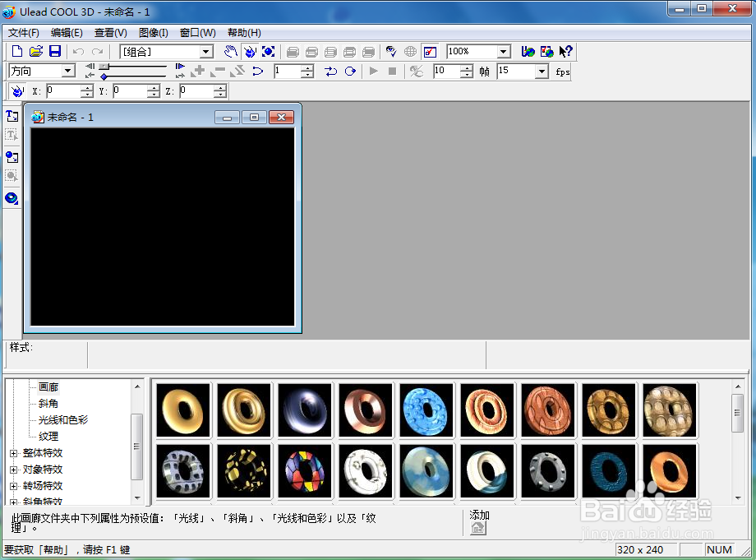Click Insert Text tool in side toolbar
The image size is (756, 560).
coord(12,116)
